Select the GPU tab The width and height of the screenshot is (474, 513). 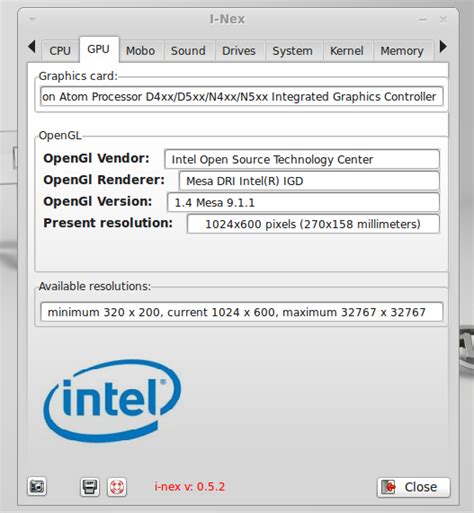pos(99,49)
